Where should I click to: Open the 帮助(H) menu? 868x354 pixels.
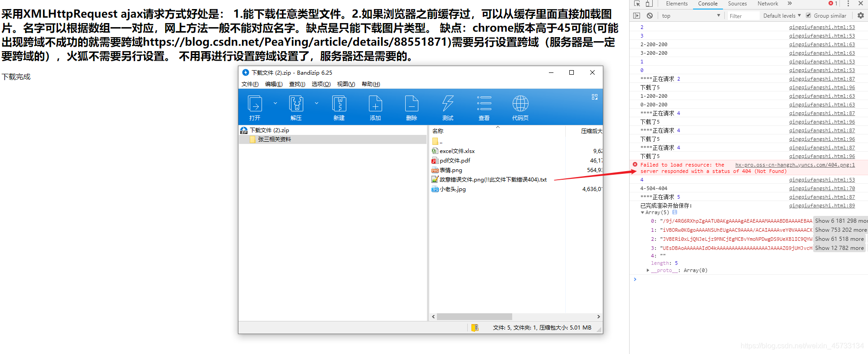(371, 84)
